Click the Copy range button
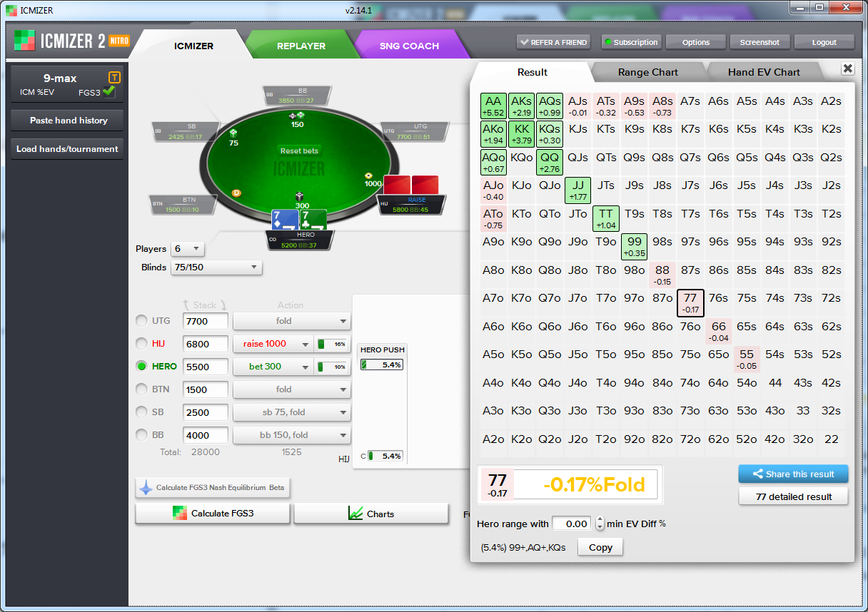This screenshot has height=612, width=868. (600, 547)
